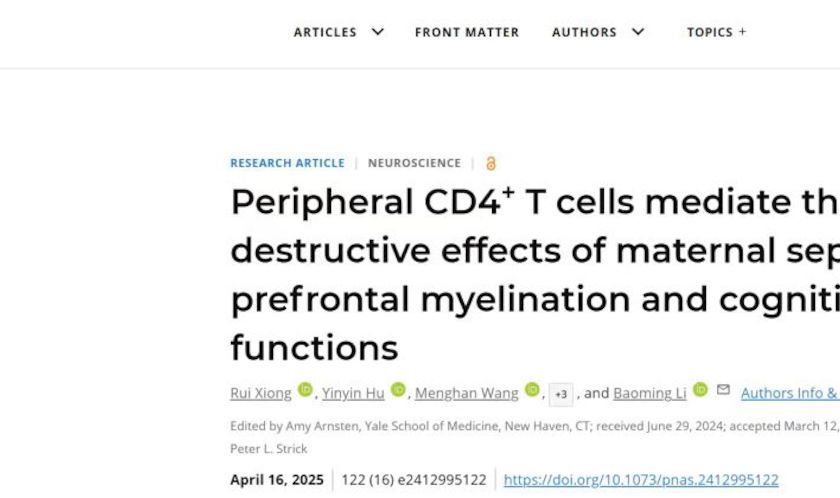
Task: Open ORCID icon next to Menghan Wang
Action: pos(532,390)
